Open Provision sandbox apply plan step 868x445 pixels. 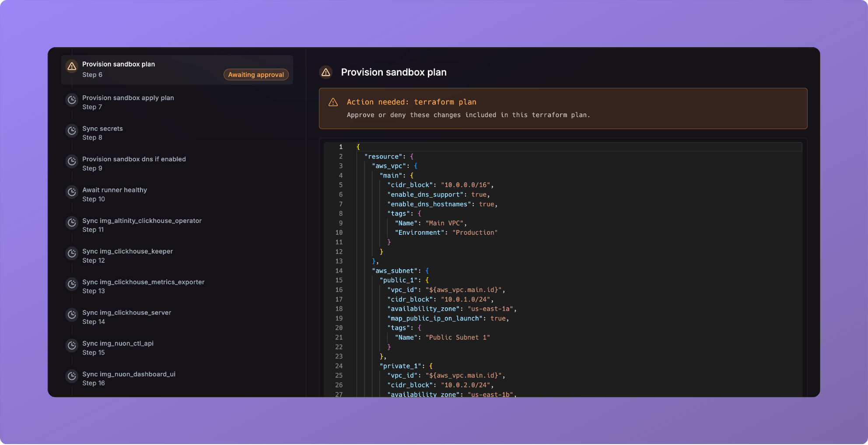(177, 102)
